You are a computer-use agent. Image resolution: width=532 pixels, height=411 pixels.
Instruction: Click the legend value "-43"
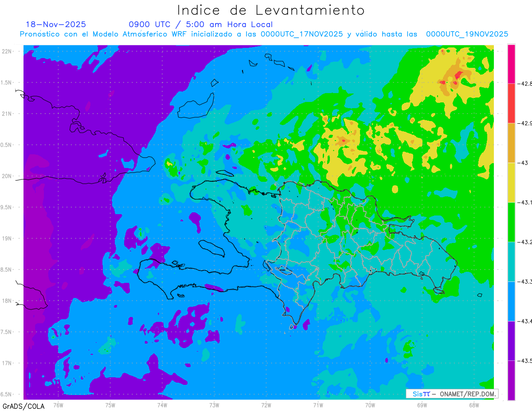(523, 163)
